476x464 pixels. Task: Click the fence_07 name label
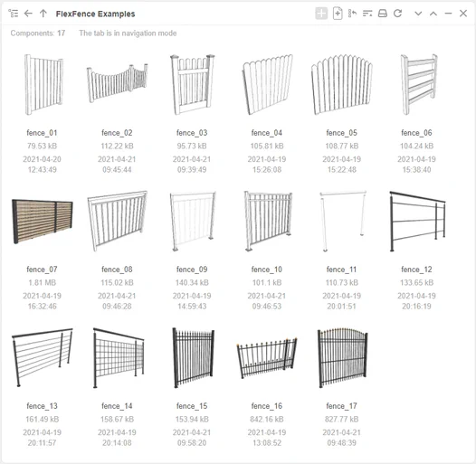tap(42, 270)
